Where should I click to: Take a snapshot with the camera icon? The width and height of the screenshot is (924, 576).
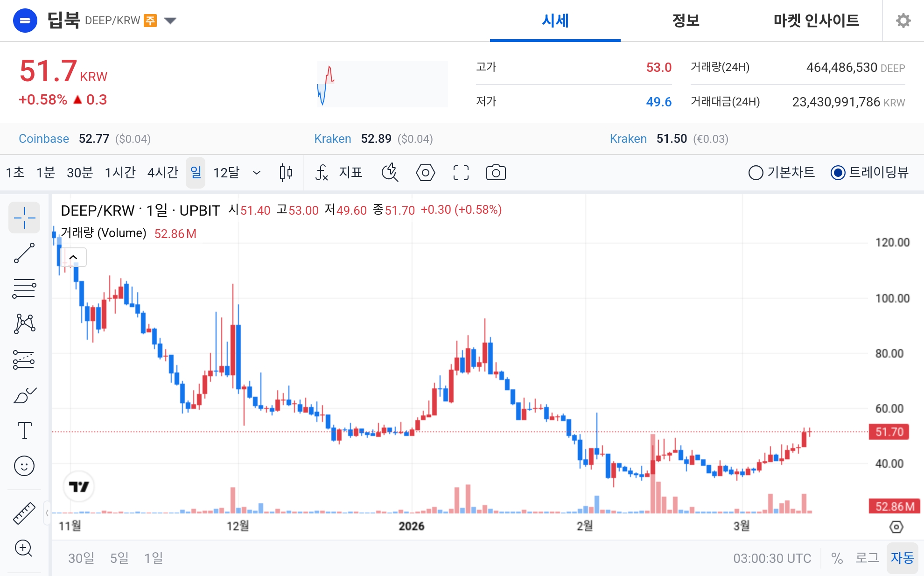coord(496,173)
